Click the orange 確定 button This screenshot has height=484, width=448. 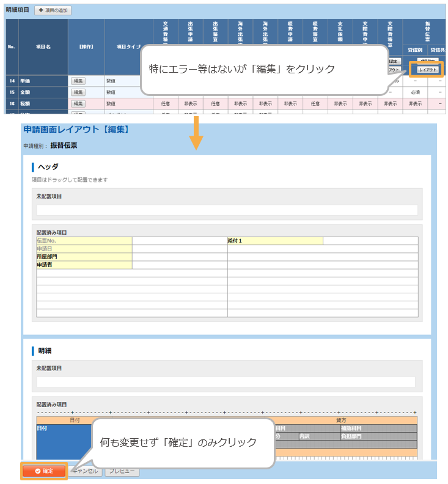[43, 471]
